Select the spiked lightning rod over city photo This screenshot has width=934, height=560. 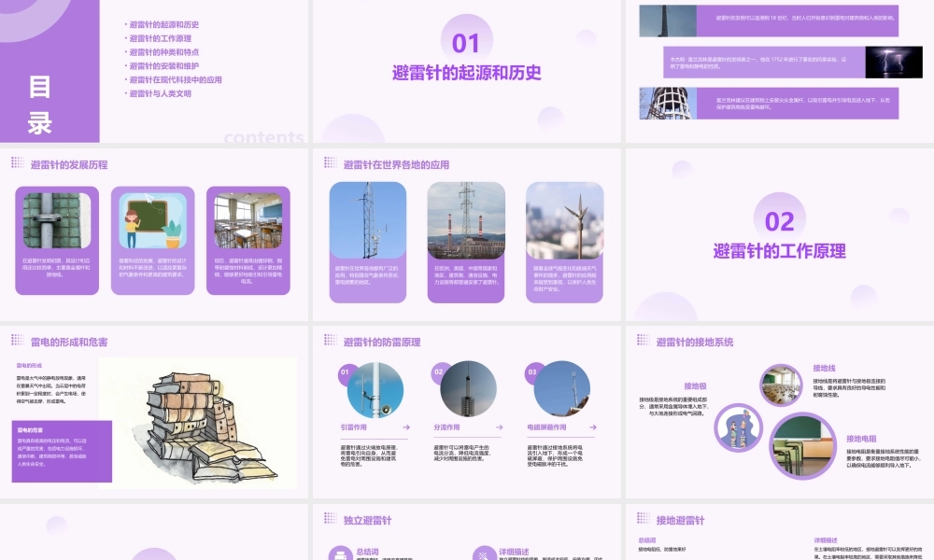point(565,220)
